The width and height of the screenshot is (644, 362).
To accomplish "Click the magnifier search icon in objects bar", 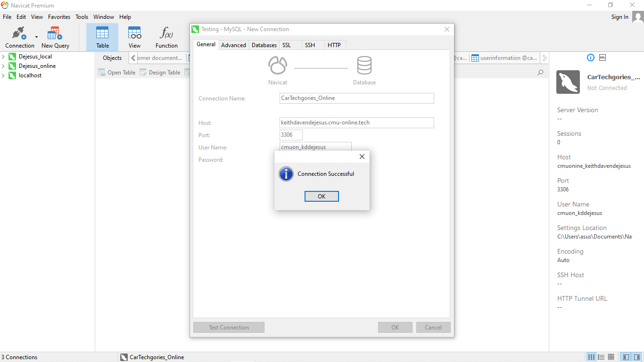I will click(540, 73).
